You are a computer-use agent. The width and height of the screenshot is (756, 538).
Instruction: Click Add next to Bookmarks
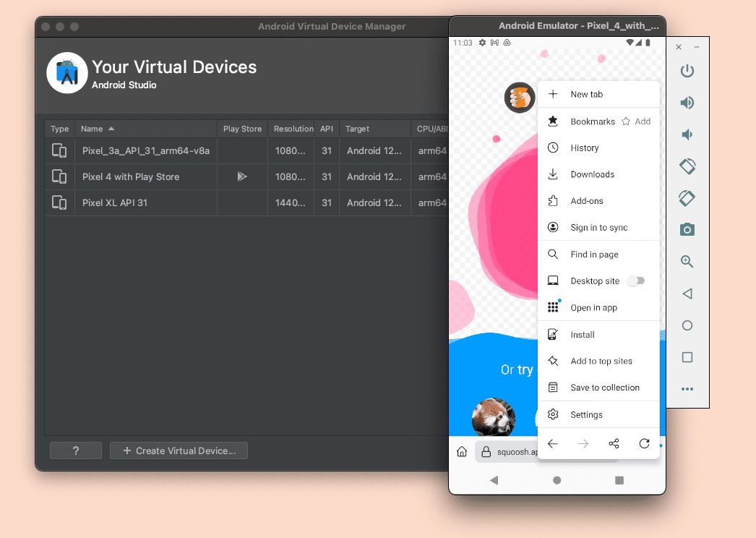pos(642,121)
